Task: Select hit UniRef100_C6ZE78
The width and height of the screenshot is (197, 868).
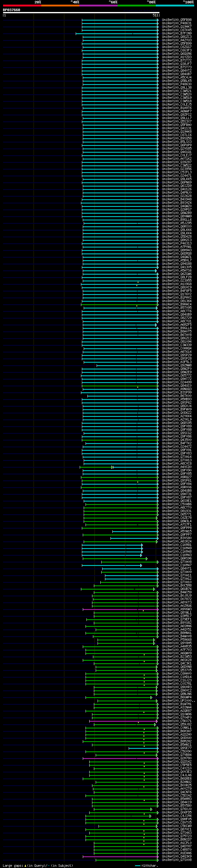Action: coord(177,518)
